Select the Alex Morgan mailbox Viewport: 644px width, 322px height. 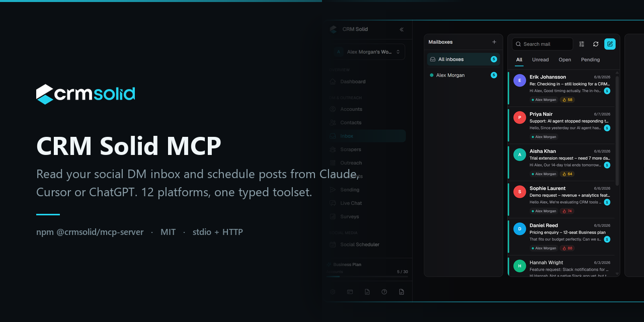(x=463, y=75)
